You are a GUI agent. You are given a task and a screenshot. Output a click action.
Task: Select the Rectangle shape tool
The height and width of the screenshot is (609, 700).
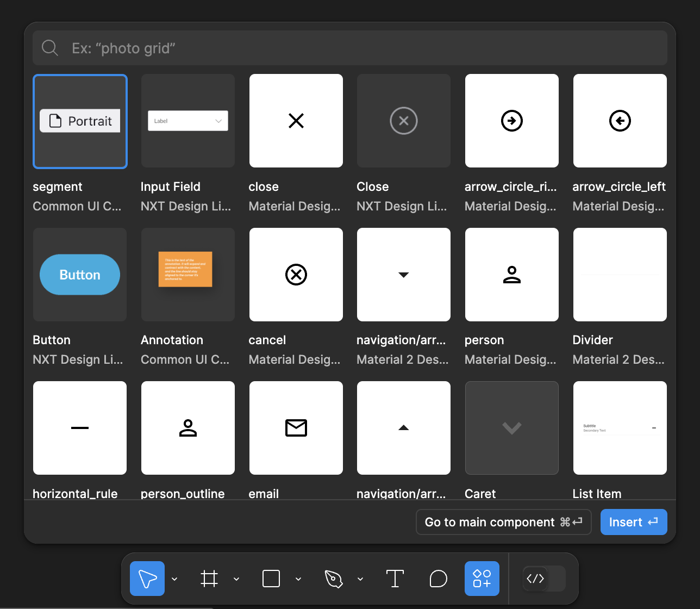(271, 579)
